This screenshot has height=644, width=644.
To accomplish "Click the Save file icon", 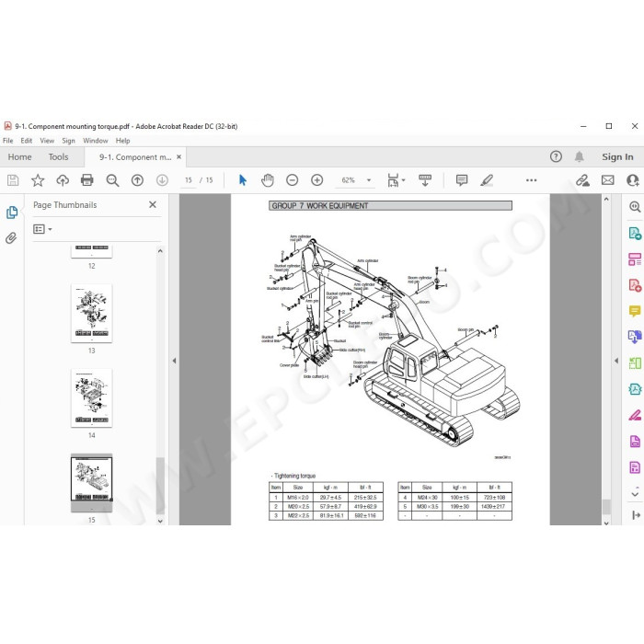I will click(x=13, y=180).
